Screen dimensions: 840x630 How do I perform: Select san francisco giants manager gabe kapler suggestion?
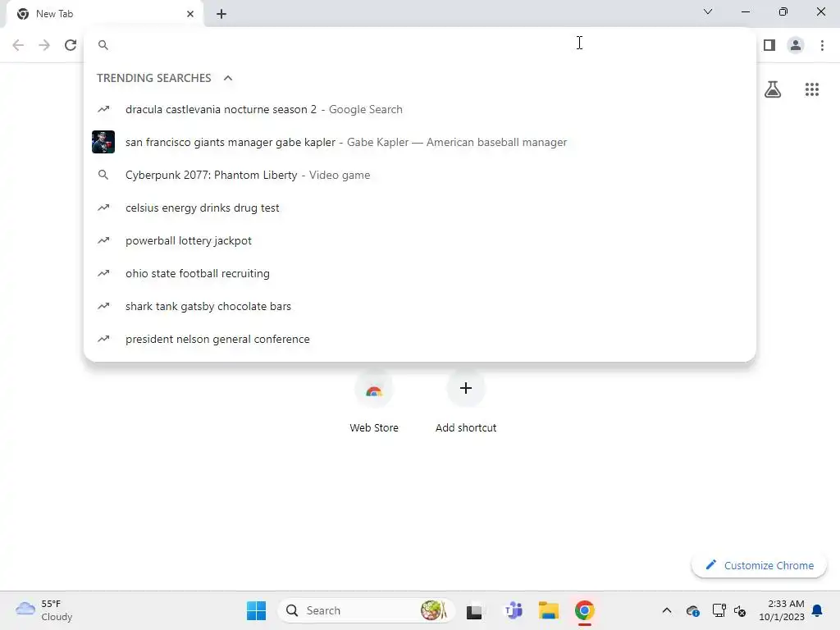click(419, 142)
